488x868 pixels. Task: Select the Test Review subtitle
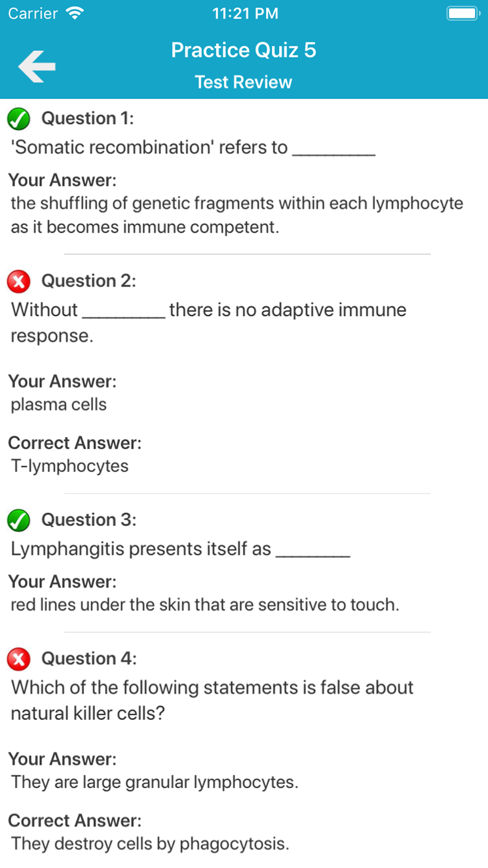point(244,82)
